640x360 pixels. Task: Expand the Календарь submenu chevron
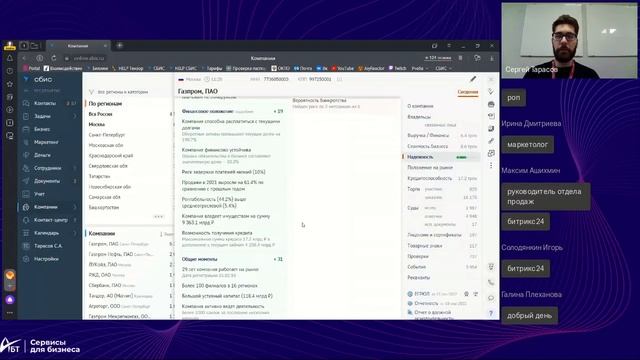75,233
